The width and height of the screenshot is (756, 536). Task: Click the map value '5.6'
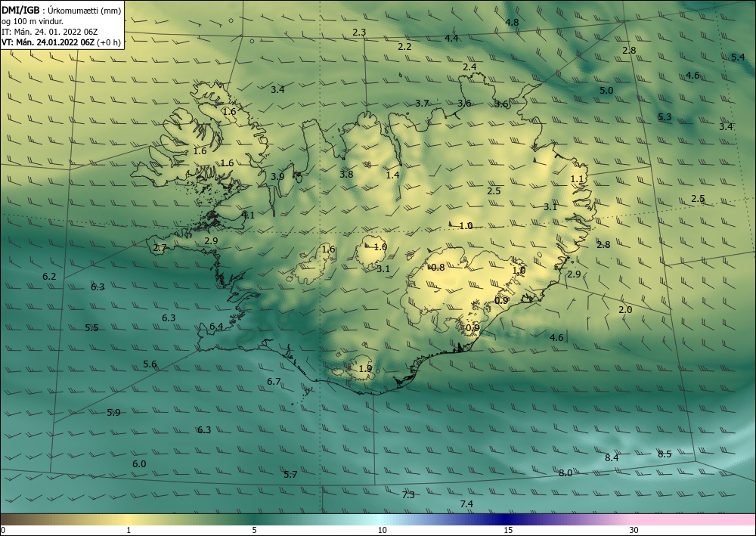click(150, 364)
